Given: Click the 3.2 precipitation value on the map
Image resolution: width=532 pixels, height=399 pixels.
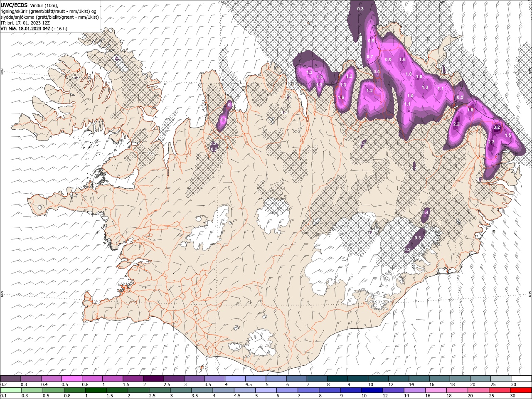Looking at the screenshot, I should 497,127.
